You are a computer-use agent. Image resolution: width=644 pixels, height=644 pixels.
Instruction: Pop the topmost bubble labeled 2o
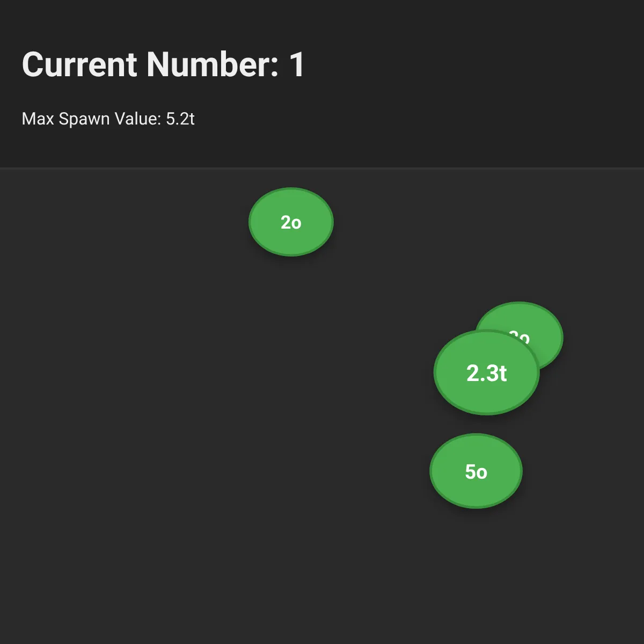(x=291, y=222)
